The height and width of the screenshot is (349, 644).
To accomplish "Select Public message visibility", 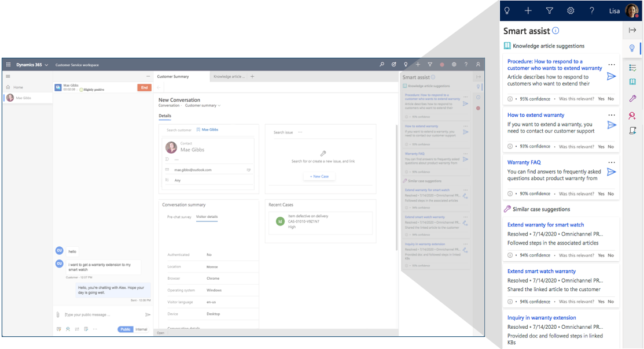I will pyautogui.click(x=126, y=329).
